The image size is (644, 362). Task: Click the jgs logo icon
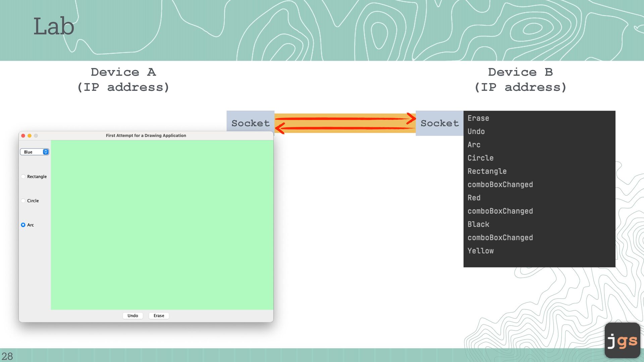coord(622,341)
